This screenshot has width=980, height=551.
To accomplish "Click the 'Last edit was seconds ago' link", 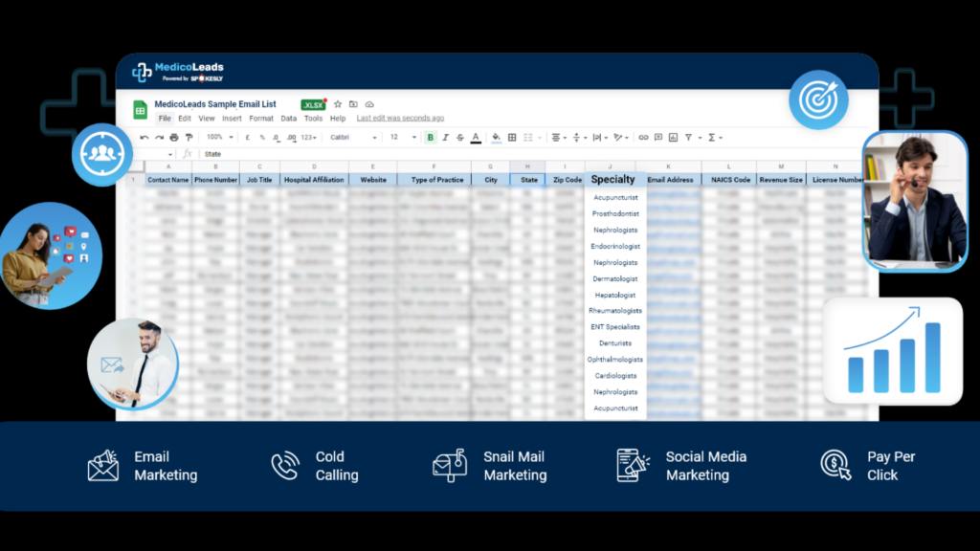I will tap(400, 118).
